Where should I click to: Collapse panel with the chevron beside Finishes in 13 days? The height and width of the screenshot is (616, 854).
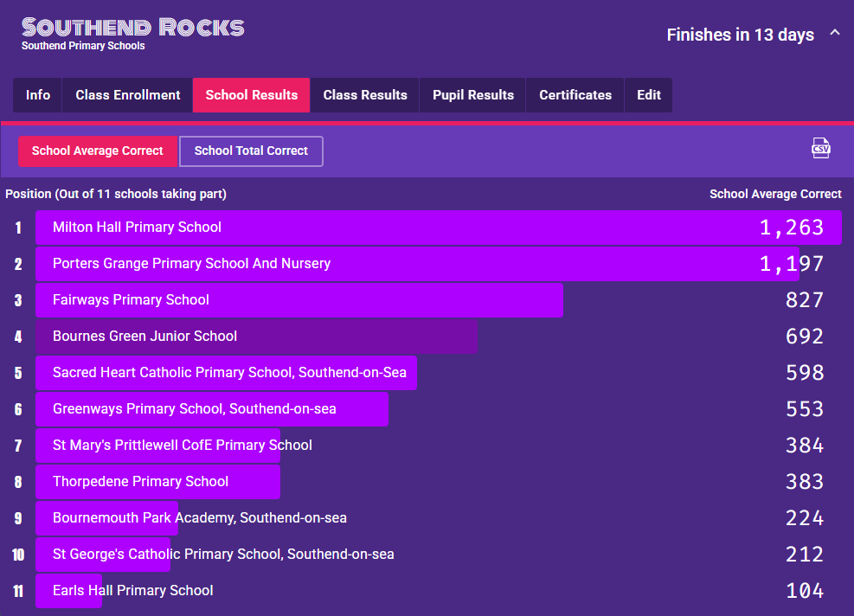(834, 33)
